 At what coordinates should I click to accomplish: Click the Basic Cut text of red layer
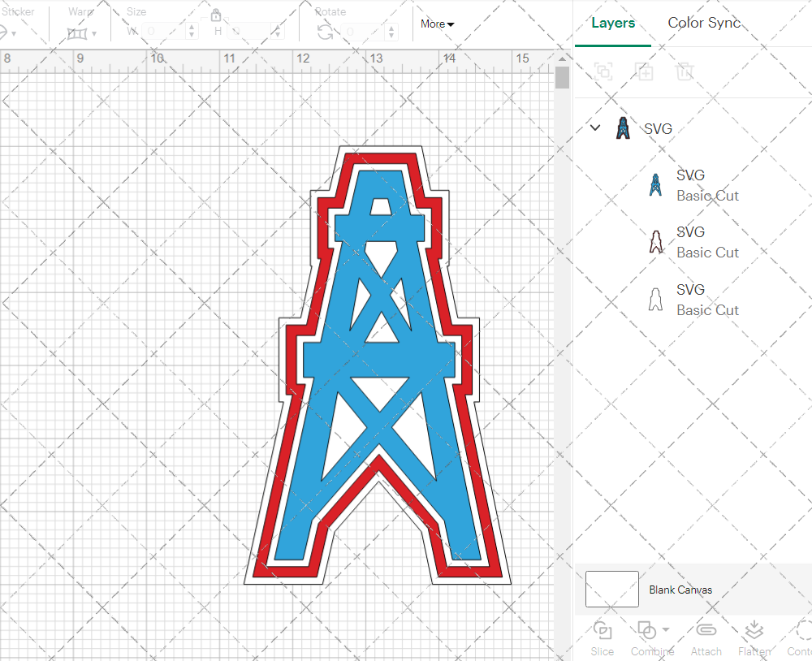707,253
